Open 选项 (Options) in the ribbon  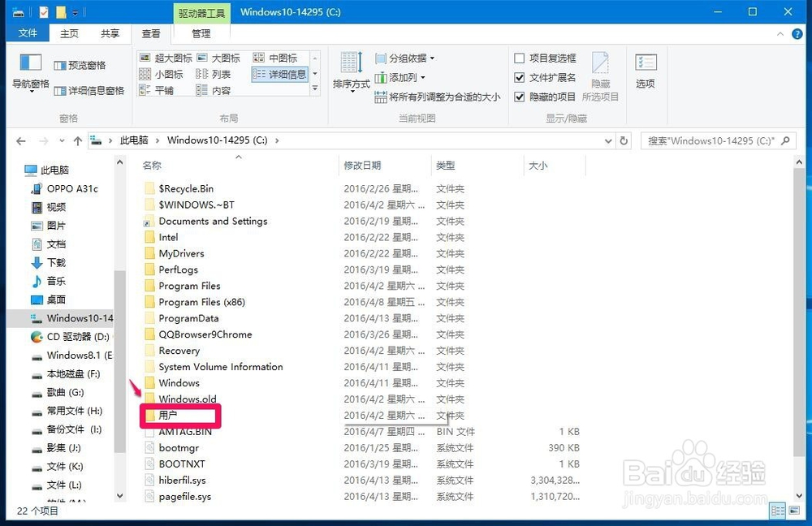click(646, 73)
